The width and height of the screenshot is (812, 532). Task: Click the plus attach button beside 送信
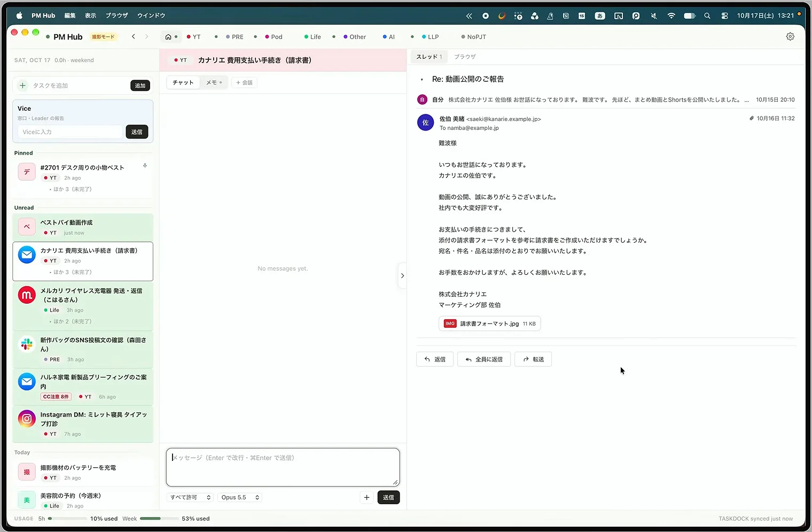(366, 497)
